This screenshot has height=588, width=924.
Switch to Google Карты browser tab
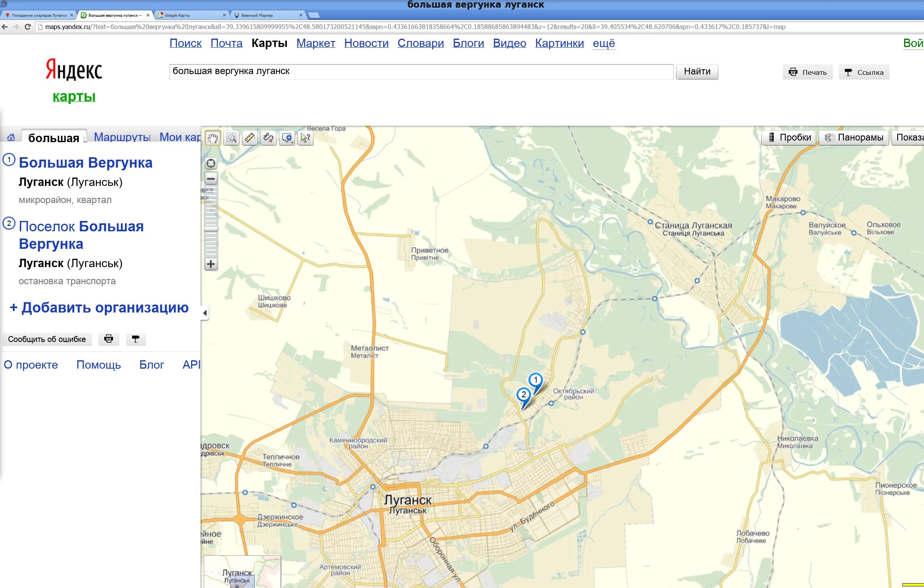[x=191, y=15]
